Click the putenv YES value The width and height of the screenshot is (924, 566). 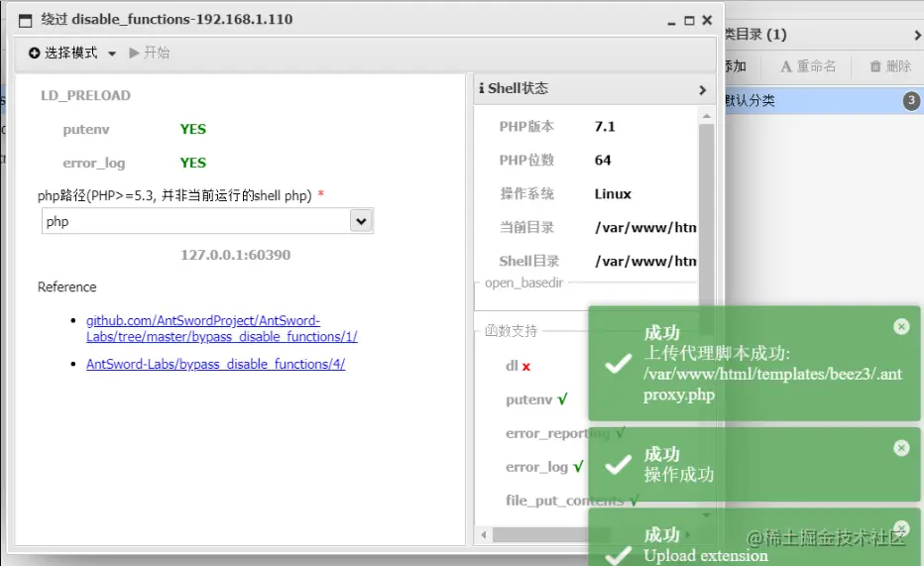(x=192, y=129)
